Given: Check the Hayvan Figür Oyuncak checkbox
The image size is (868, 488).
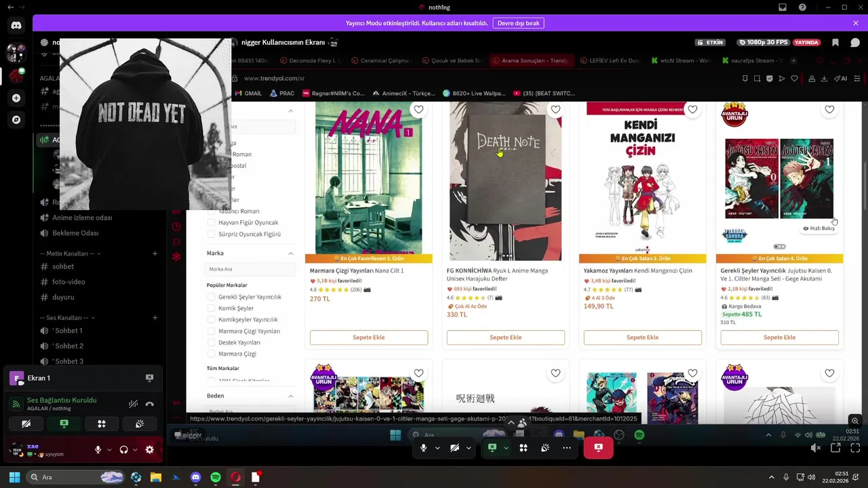Looking at the screenshot, I should tap(211, 222).
